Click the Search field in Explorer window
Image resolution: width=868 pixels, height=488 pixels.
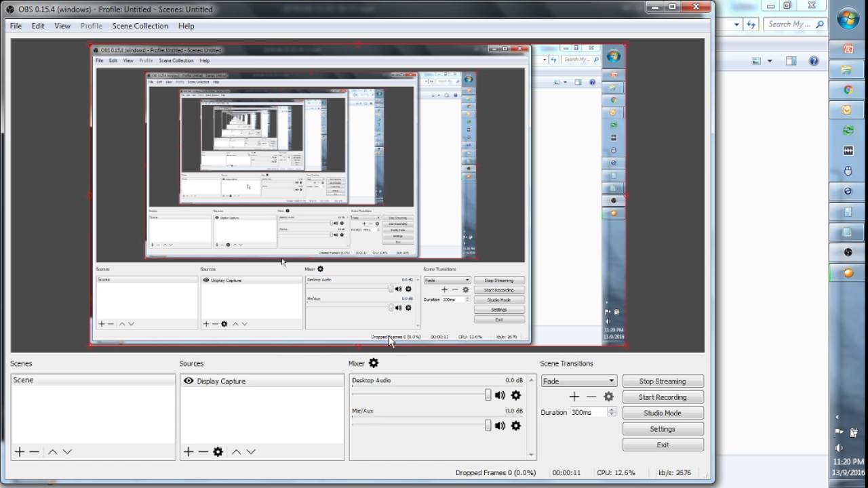tap(795, 24)
